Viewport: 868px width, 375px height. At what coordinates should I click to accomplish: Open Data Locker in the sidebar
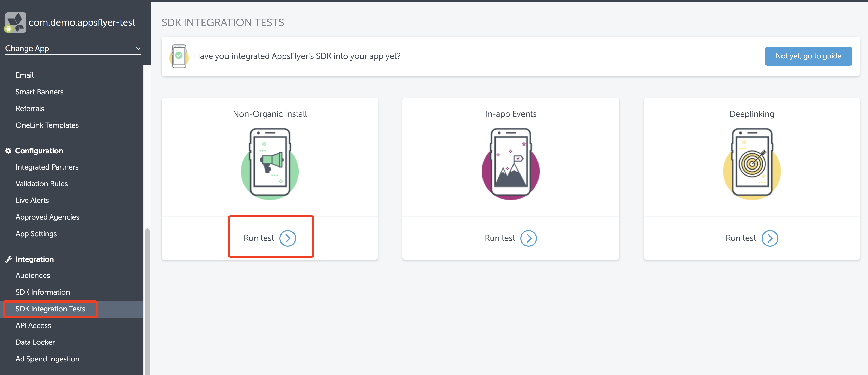pyautogui.click(x=35, y=342)
